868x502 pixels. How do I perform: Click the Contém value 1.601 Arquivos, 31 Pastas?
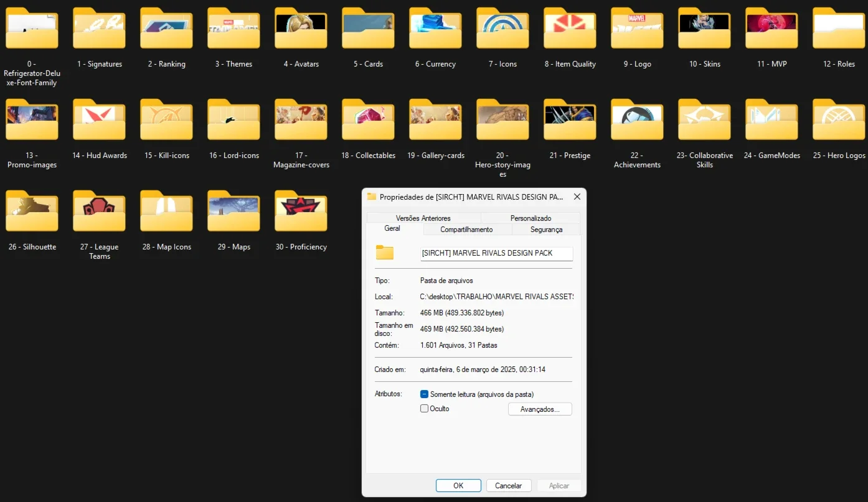(x=458, y=345)
